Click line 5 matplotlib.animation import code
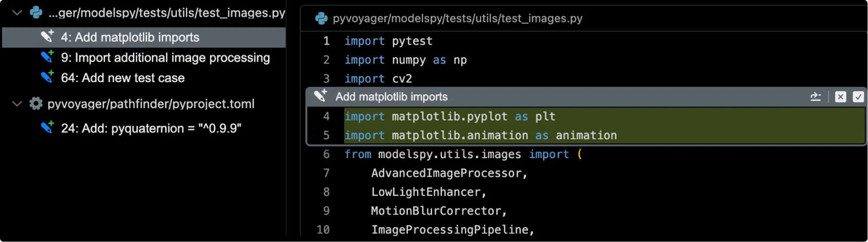Viewport: 868px width, 242px height. [480, 135]
